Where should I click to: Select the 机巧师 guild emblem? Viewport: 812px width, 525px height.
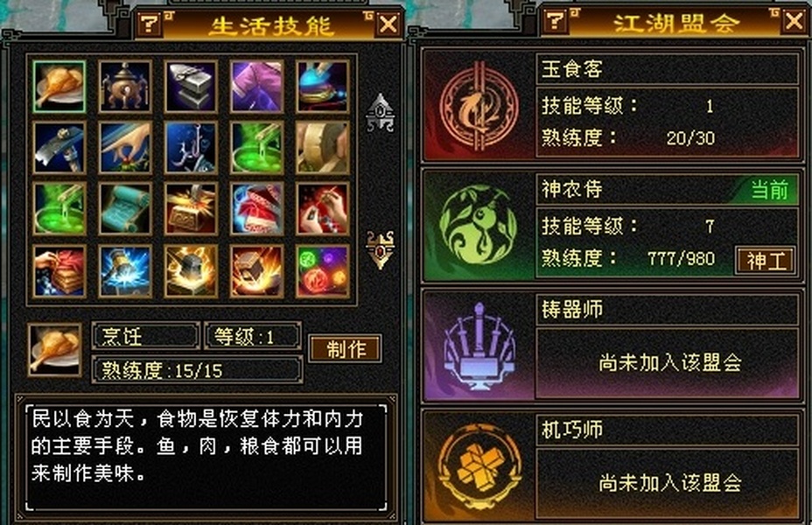pyautogui.click(x=479, y=466)
